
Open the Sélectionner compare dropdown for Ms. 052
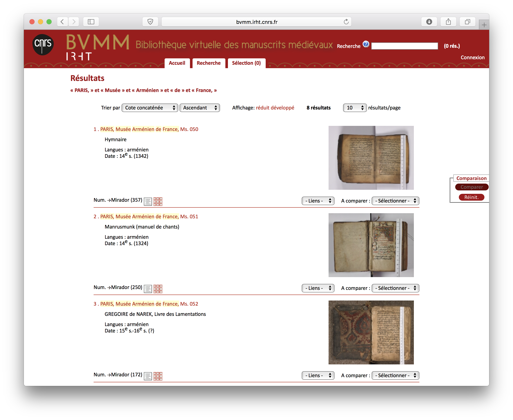395,375
